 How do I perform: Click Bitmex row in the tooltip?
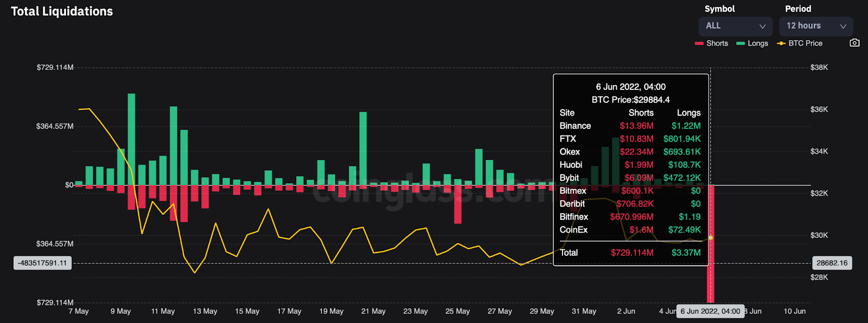(x=630, y=191)
